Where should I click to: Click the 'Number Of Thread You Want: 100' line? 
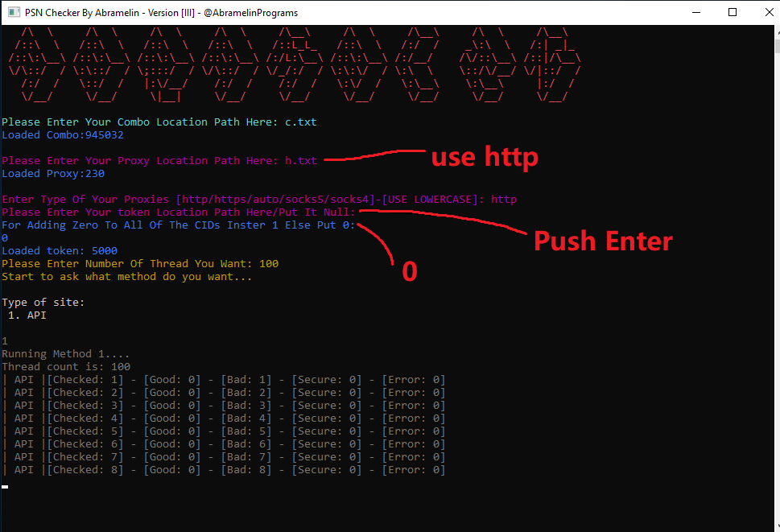[140, 264]
